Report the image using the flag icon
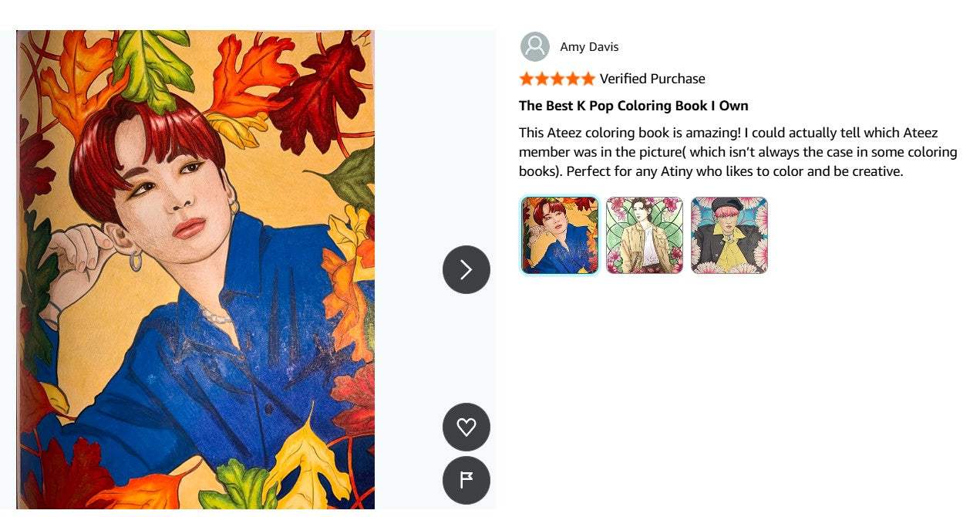The width and height of the screenshot is (980, 517). pos(466,480)
